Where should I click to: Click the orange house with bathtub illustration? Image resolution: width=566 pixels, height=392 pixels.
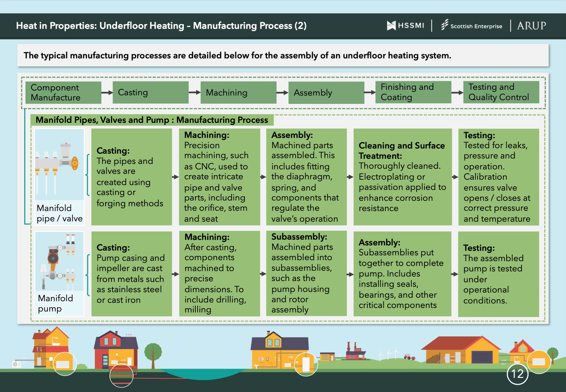coord(51,348)
